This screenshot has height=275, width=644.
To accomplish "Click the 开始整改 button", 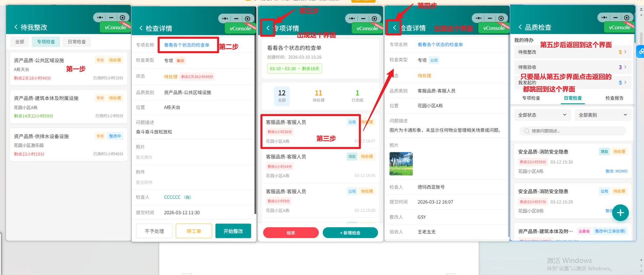I will point(233,231).
